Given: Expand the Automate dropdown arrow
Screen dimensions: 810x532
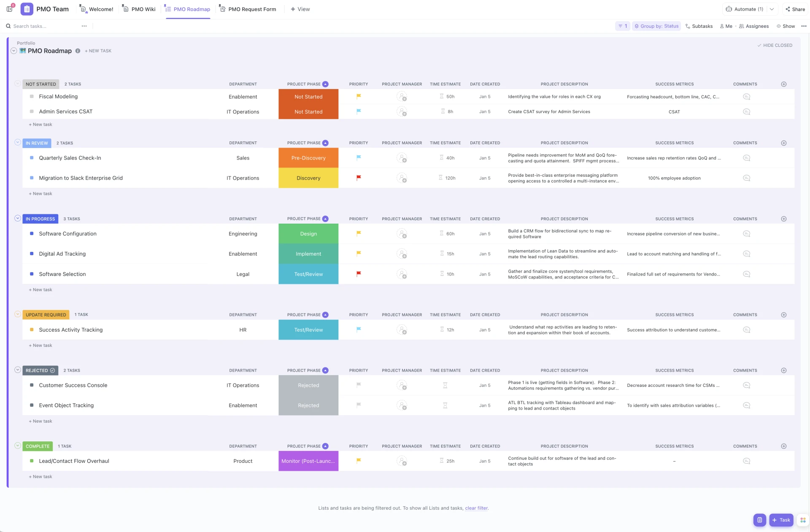Looking at the screenshot, I should (x=772, y=9).
